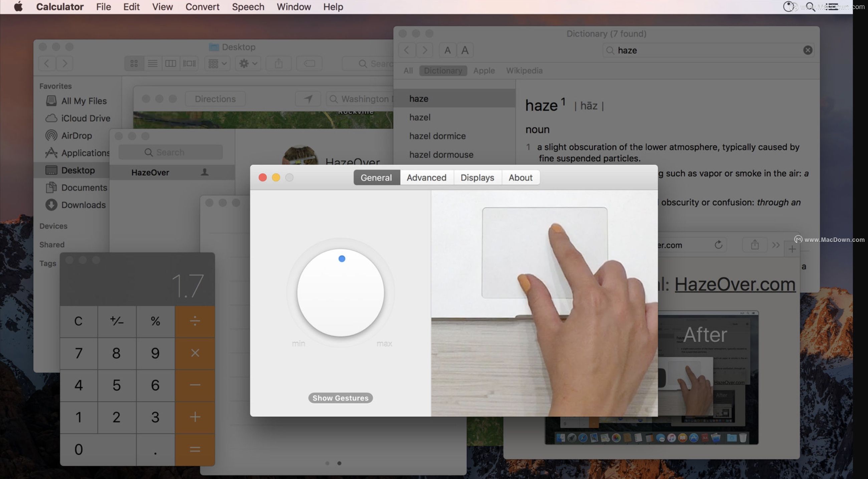The image size is (868, 479).
Task: Click the 7 key on Calculator
Action: click(x=78, y=353)
